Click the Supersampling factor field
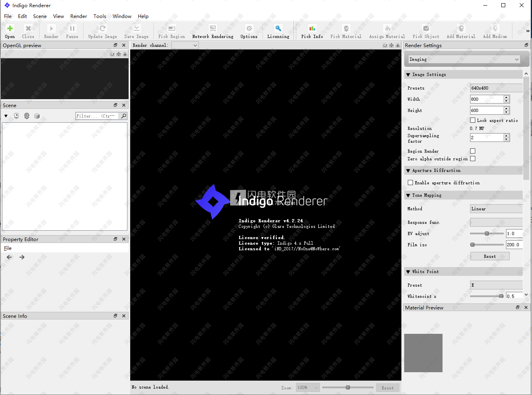Viewport: 532px width, 395px height. click(487, 138)
